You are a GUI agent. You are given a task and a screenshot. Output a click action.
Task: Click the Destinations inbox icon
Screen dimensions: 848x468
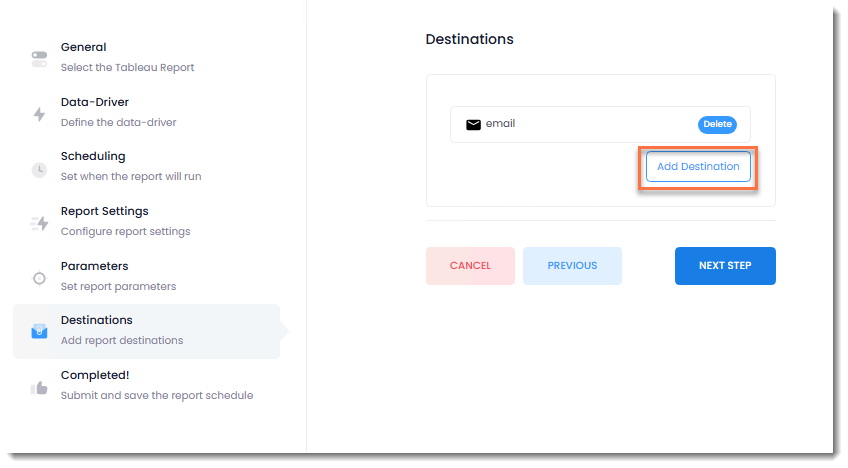click(x=39, y=332)
